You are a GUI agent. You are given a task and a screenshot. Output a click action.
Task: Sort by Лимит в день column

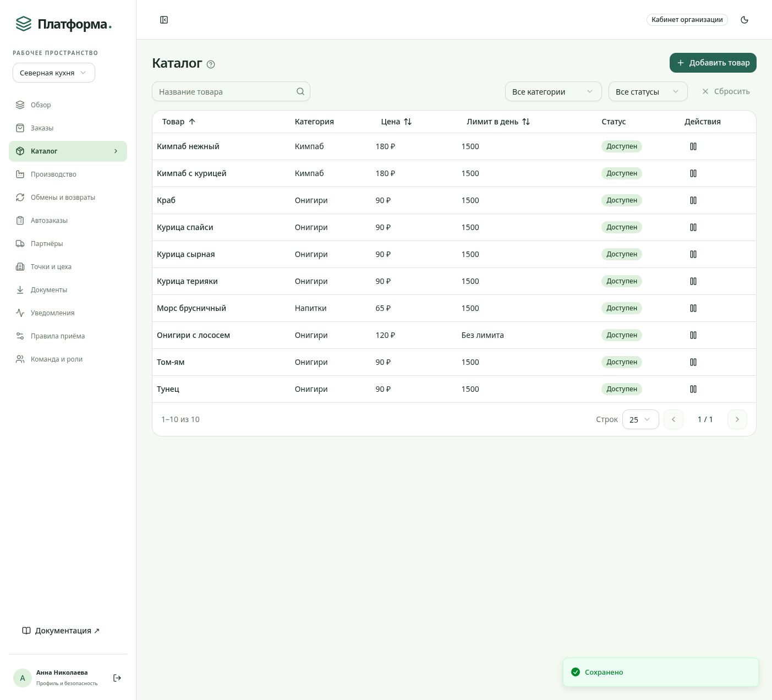pyautogui.click(x=499, y=122)
